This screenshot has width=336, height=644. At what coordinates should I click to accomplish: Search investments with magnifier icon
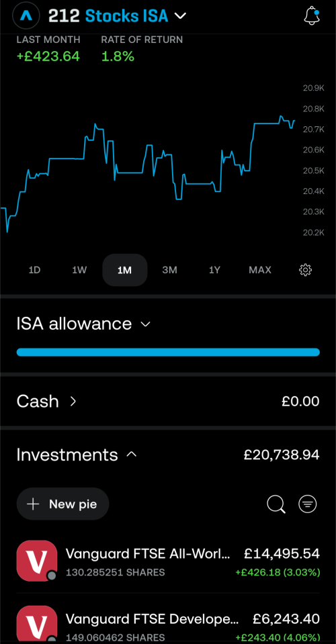[x=276, y=504]
